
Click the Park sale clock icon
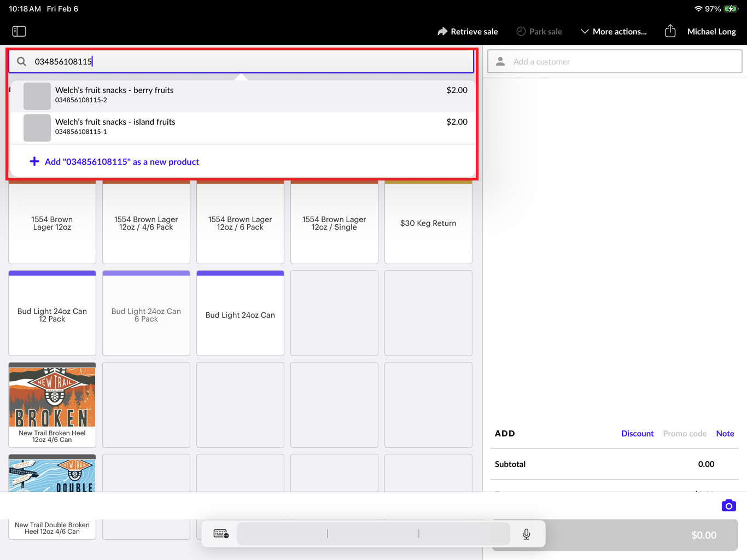[x=521, y=31]
